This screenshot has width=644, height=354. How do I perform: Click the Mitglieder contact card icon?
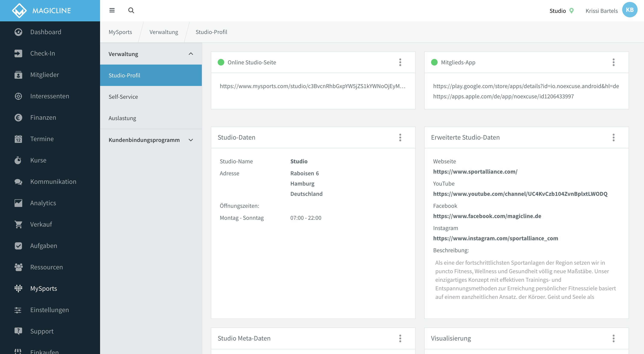(18, 75)
